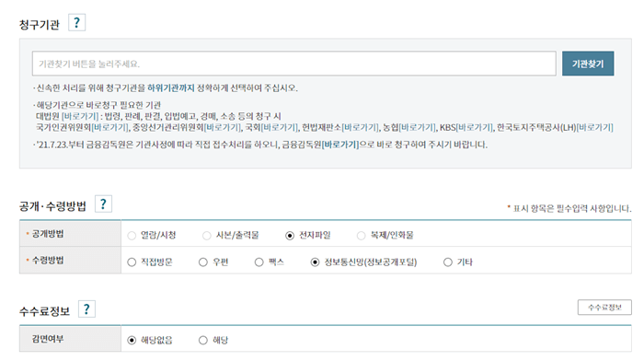Viewport: 644px width, 361px height.
Task: Click the 기관찾기 placeholder input field
Action: (x=294, y=64)
